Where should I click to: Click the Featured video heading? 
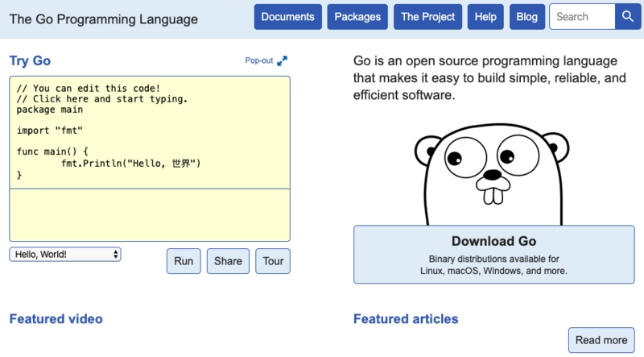(56, 319)
